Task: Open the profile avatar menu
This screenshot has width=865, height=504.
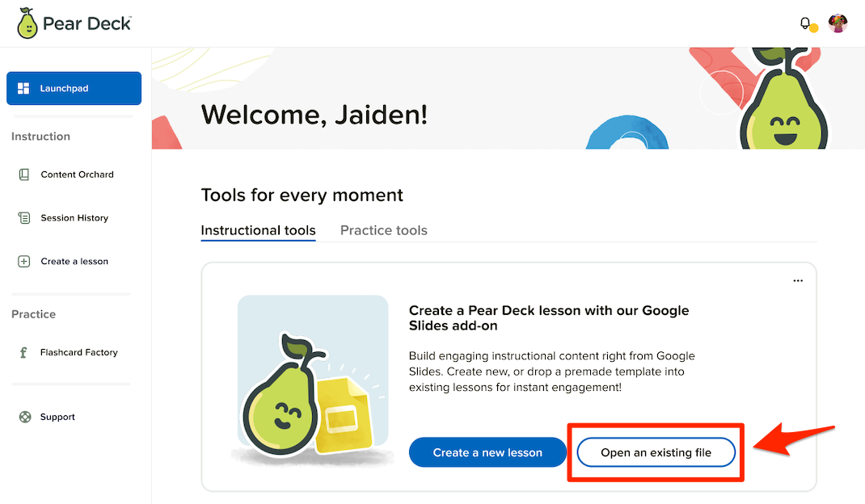Action: pyautogui.click(x=838, y=23)
